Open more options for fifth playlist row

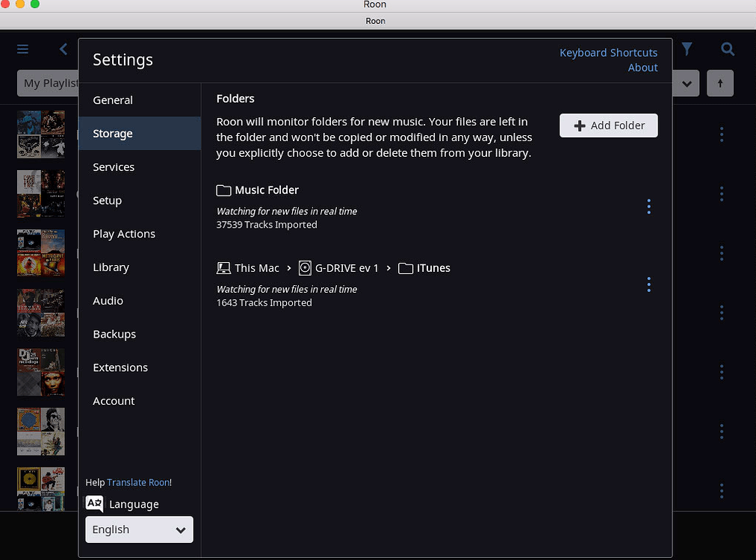click(722, 372)
